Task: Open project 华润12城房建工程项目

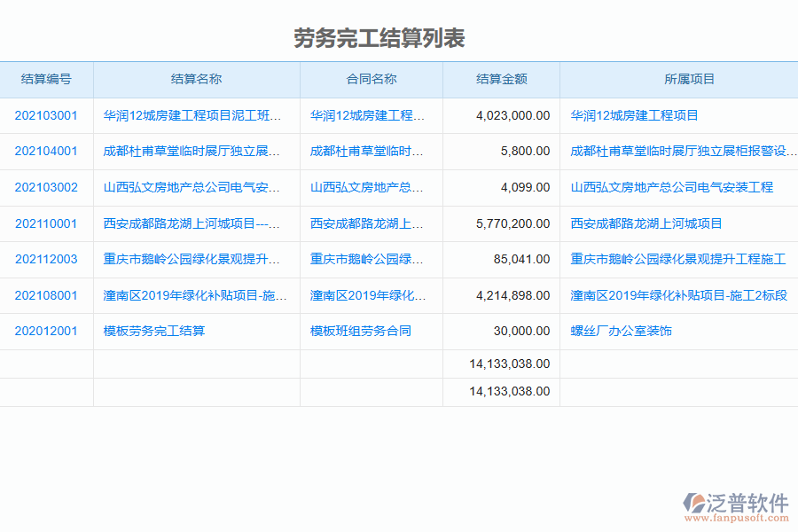Action: coord(633,114)
